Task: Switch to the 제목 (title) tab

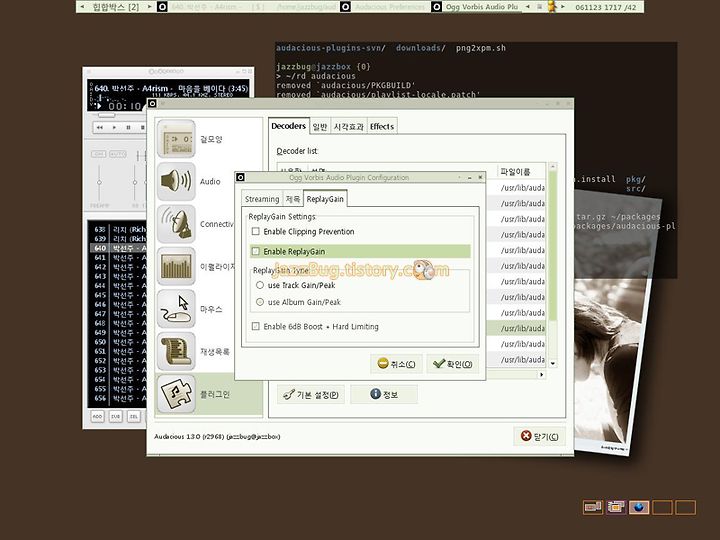Action: pyautogui.click(x=292, y=199)
